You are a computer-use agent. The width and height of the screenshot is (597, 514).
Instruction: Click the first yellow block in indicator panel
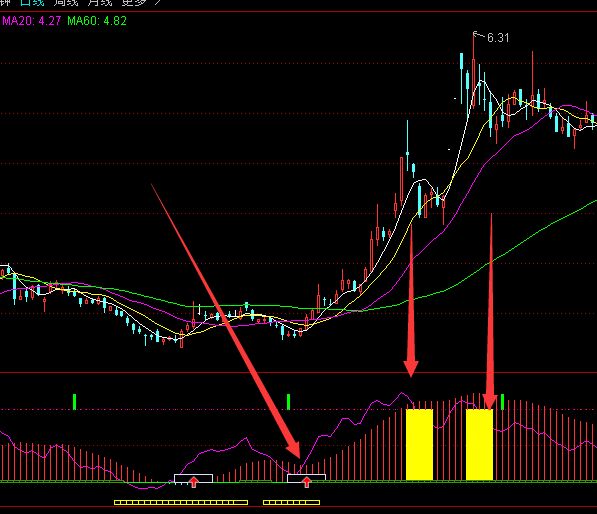pos(420,444)
